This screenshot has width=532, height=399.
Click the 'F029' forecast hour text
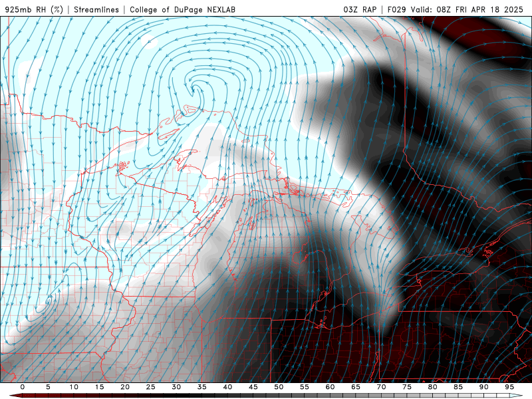point(396,9)
